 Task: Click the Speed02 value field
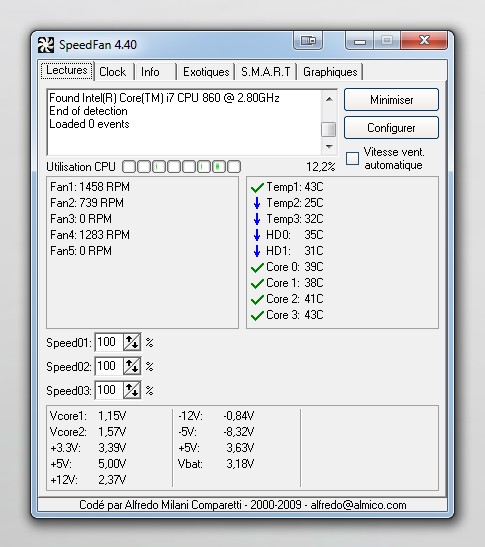point(109,366)
